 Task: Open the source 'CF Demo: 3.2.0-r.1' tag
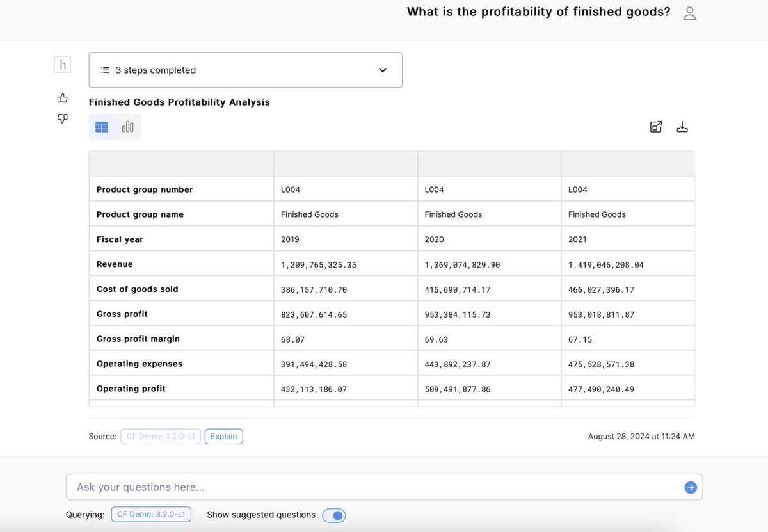click(x=161, y=437)
